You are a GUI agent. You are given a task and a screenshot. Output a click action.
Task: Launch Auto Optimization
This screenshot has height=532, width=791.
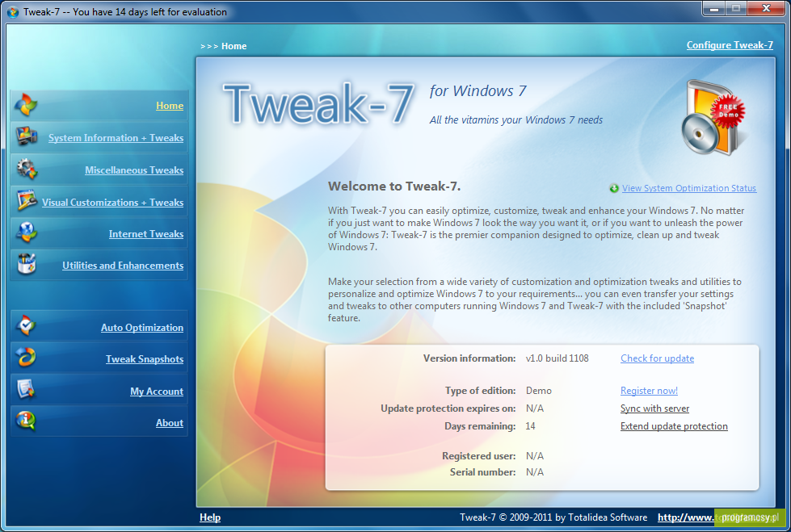coord(142,327)
